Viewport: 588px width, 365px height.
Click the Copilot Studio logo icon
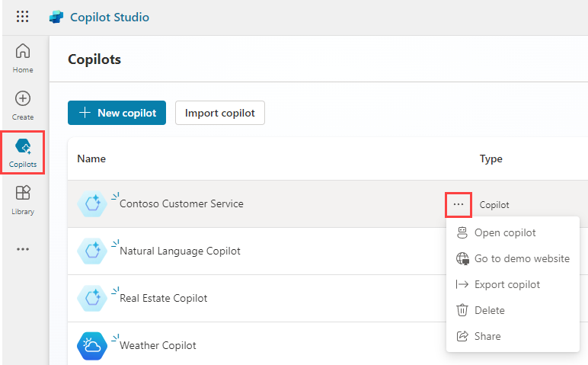[56, 17]
